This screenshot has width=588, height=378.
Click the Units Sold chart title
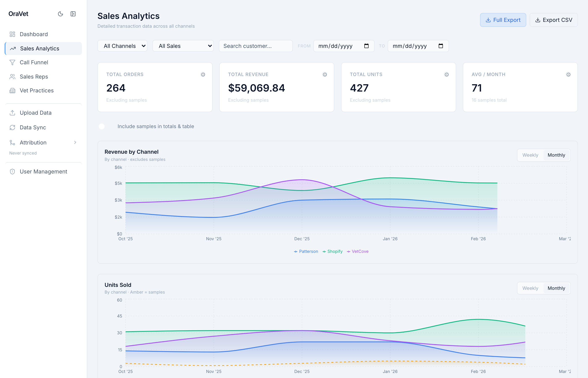coord(118,285)
